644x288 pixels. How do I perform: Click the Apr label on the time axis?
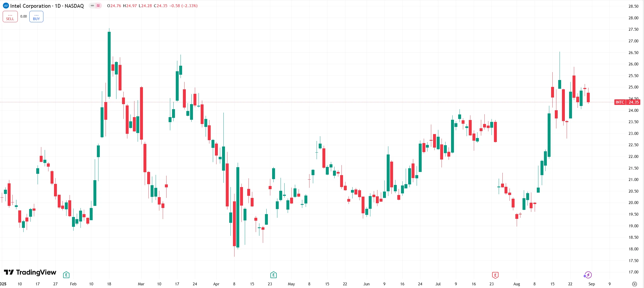coord(216,284)
